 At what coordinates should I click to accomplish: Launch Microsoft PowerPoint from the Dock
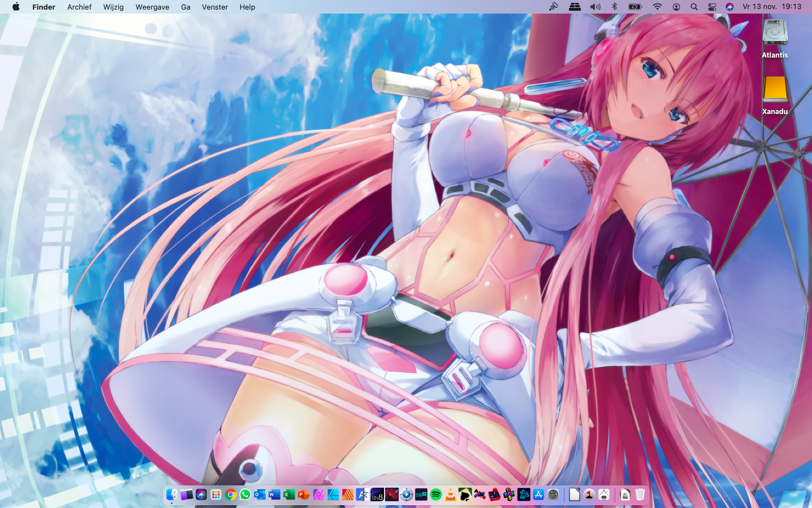click(x=304, y=495)
